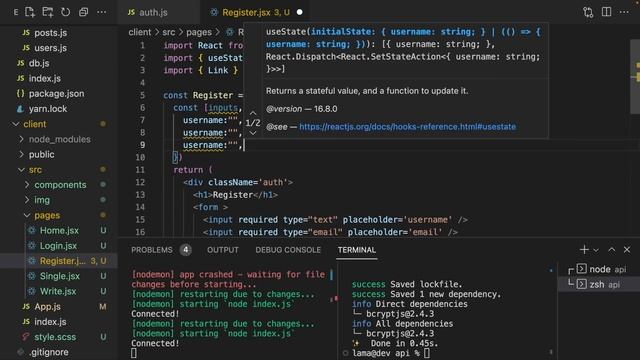Open the OUTPUT panel tab
Image resolution: width=640 pixels, height=360 pixels.
[222, 250]
